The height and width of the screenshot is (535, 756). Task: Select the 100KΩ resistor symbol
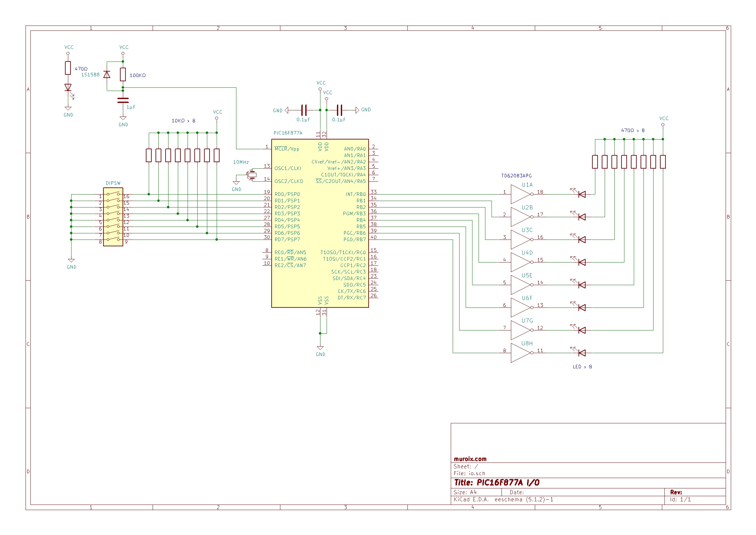click(x=123, y=74)
